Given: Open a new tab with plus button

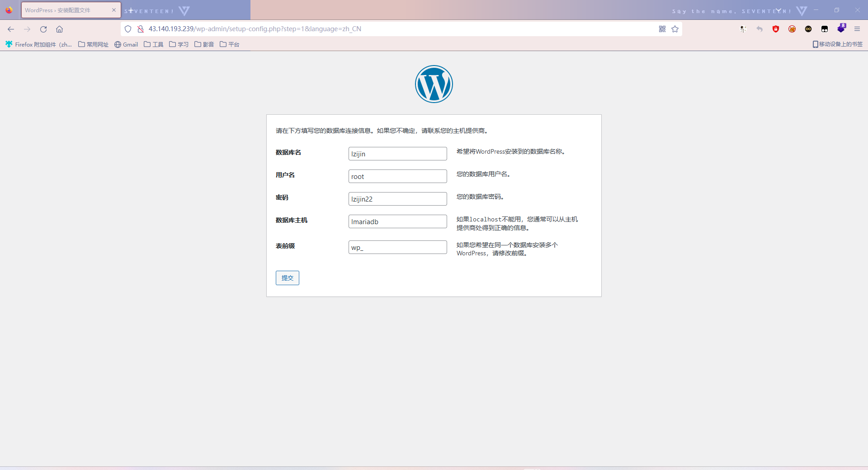Looking at the screenshot, I should click(131, 10).
